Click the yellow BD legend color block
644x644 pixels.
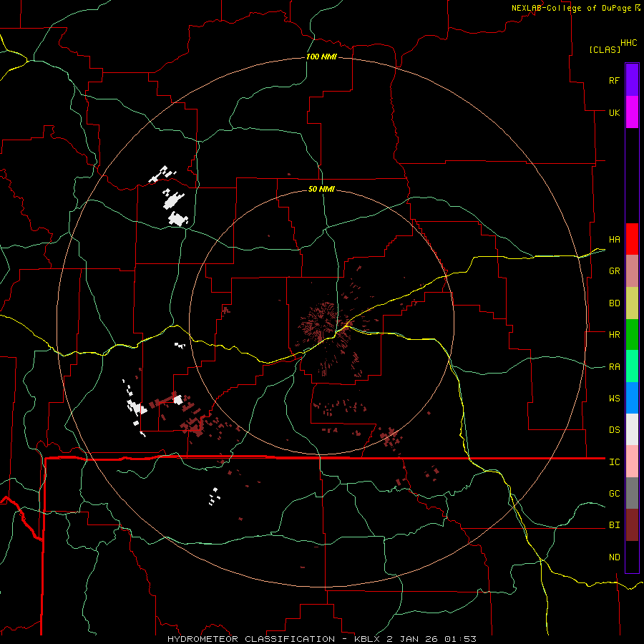632,303
